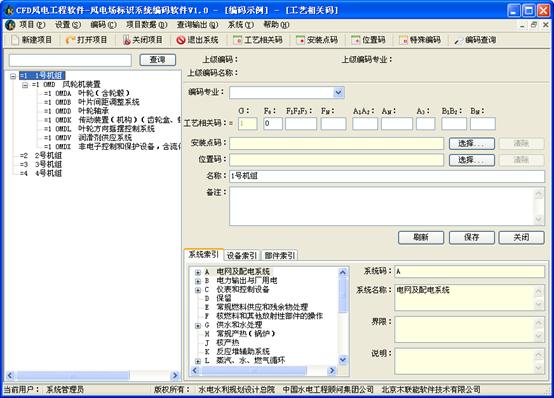The image size is (554, 398).
Task: Open the 帮助(H) menu
Action: pos(276,25)
